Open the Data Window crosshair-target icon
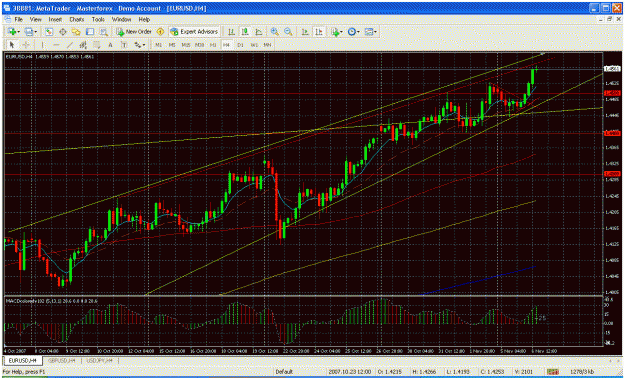625x378 pixels. pyautogui.click(x=63, y=32)
